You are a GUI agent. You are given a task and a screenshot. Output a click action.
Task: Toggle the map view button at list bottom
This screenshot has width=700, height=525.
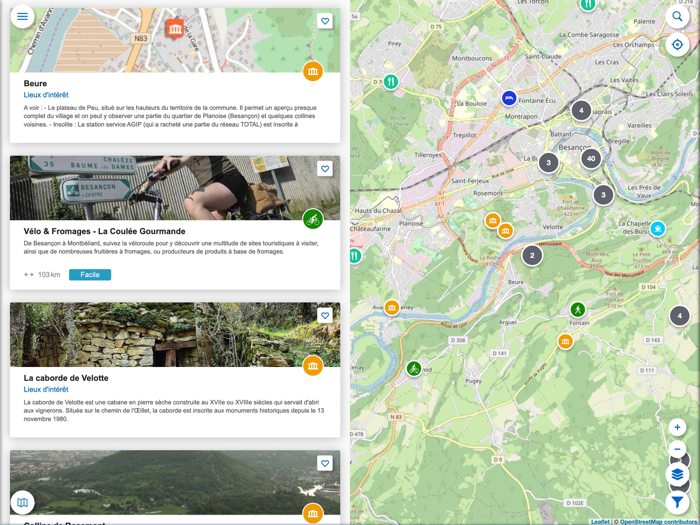[22, 502]
